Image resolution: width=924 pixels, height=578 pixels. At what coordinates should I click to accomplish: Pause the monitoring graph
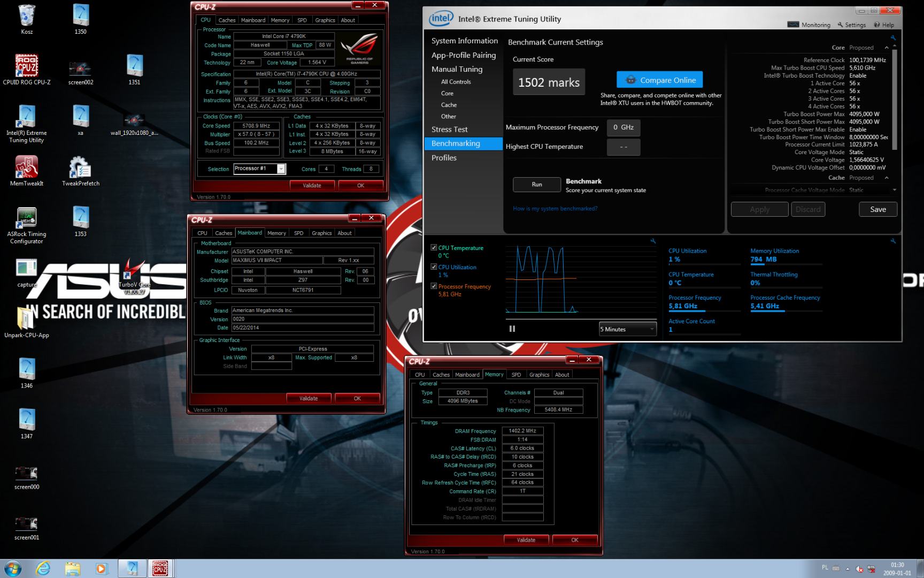click(512, 329)
